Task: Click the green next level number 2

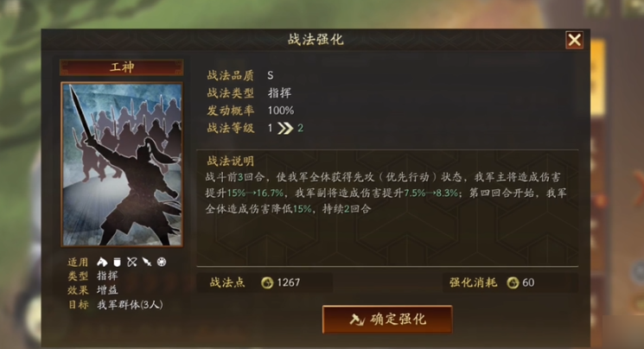Action: pyautogui.click(x=300, y=128)
